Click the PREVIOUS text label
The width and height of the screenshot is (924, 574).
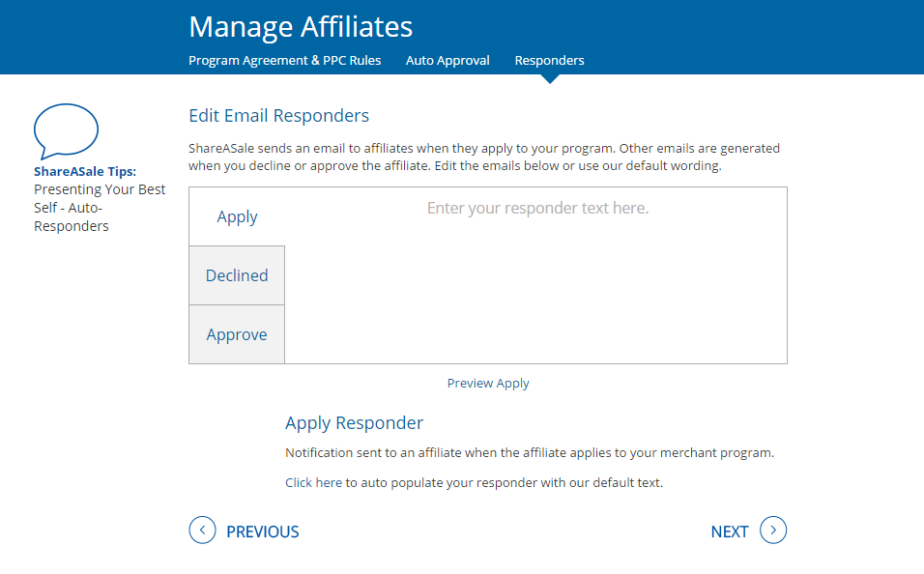[263, 531]
